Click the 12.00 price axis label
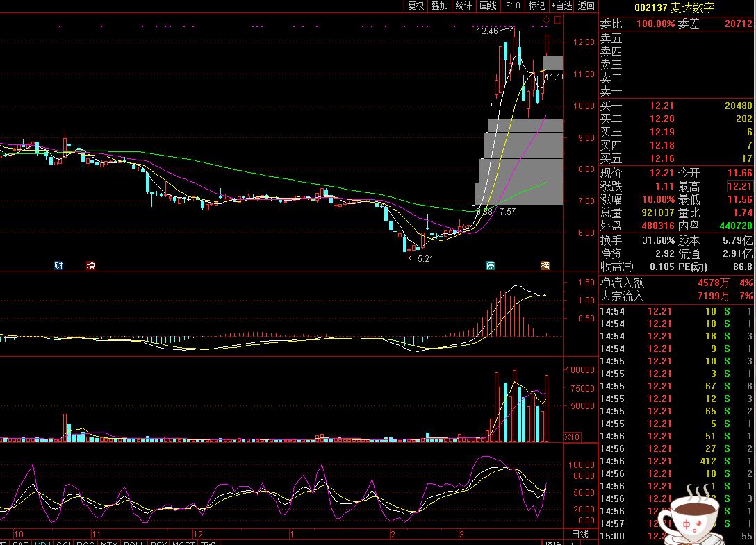Screen dimensions: 756x545 (x=584, y=42)
